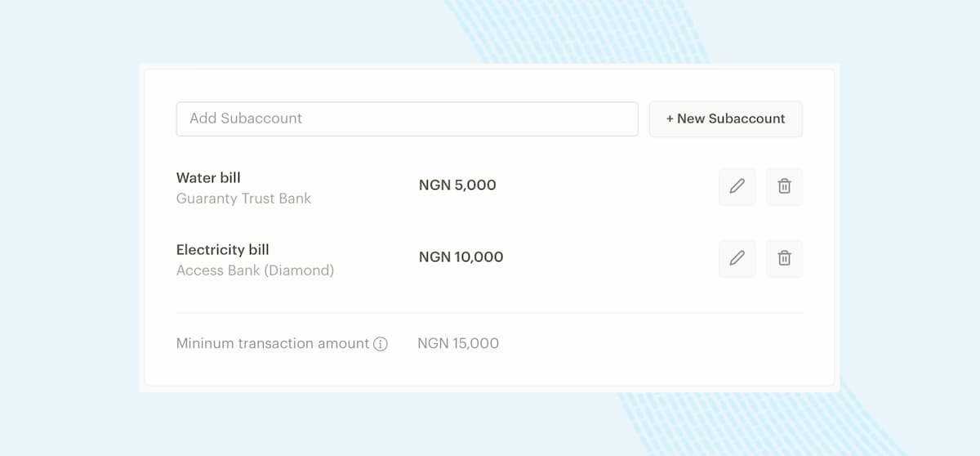Click the info icon beside minimum transaction amount
The width and height of the screenshot is (980, 456).
click(381, 344)
